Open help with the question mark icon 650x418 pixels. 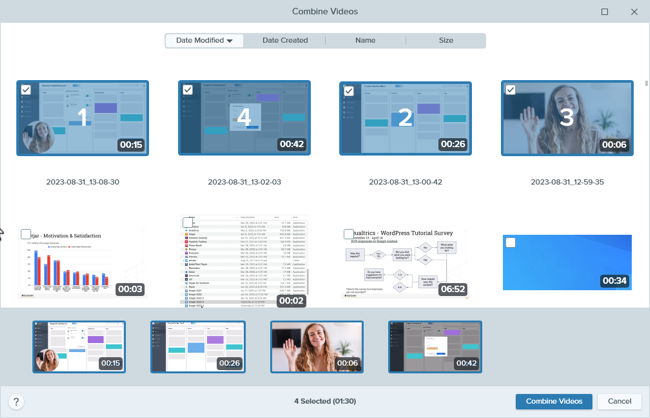click(16, 401)
